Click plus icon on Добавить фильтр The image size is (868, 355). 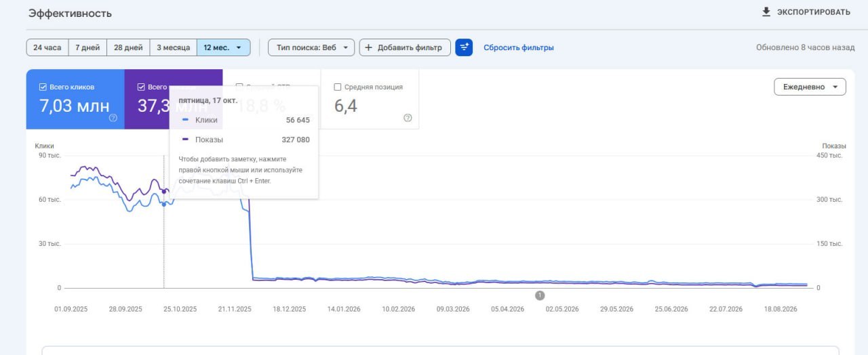click(x=369, y=47)
